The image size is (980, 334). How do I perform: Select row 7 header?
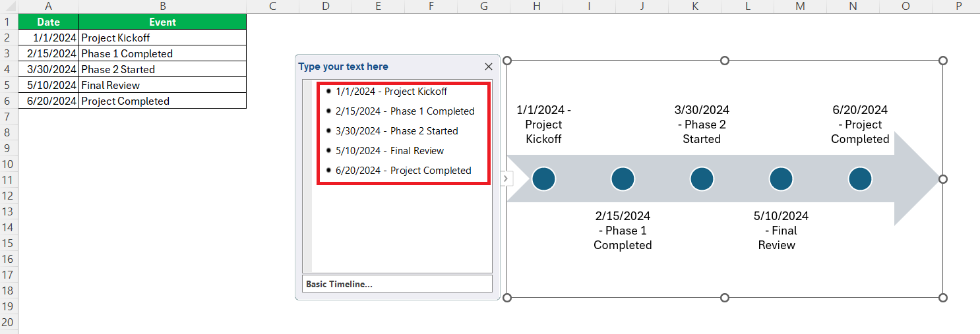(x=9, y=117)
